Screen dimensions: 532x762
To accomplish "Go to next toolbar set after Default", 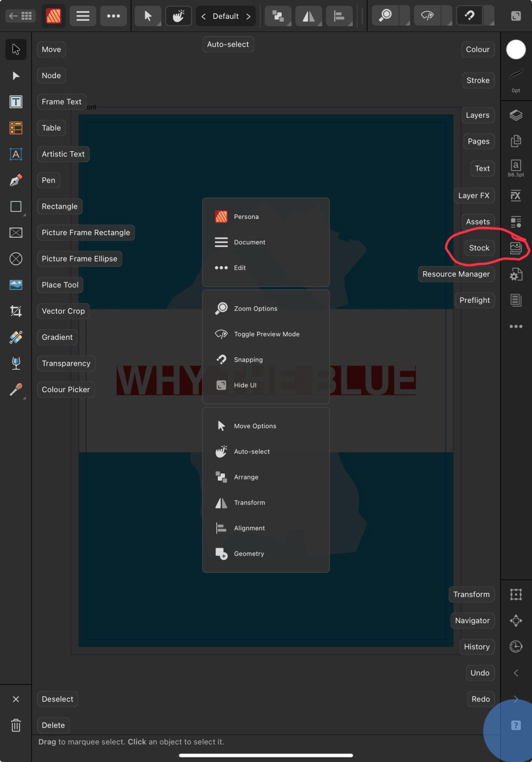I will 248,16.
